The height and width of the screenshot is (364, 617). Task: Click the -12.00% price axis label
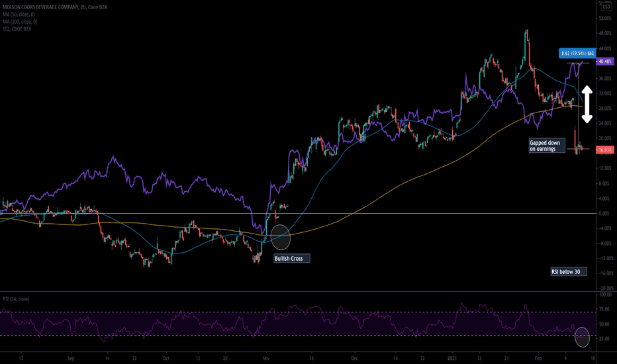coord(605,259)
